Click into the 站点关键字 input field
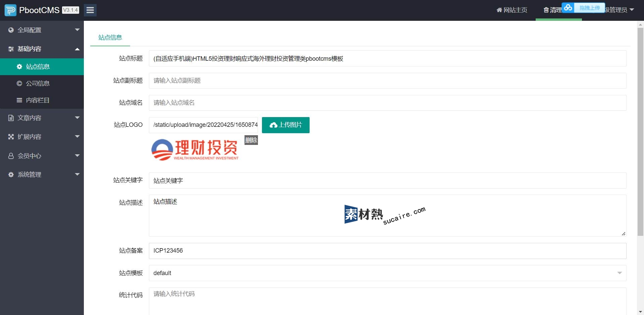Image resolution: width=644 pixels, height=315 pixels. tap(387, 180)
